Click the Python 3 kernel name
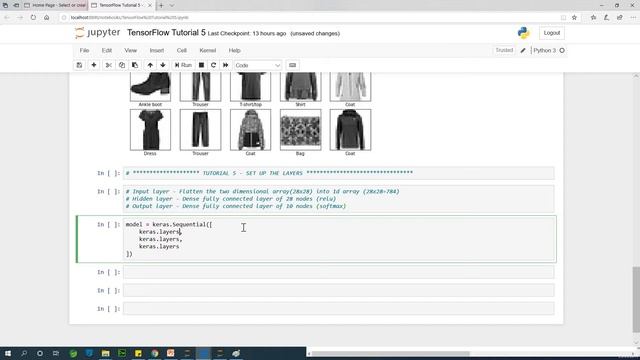This screenshot has width=640, height=360. tap(544, 51)
